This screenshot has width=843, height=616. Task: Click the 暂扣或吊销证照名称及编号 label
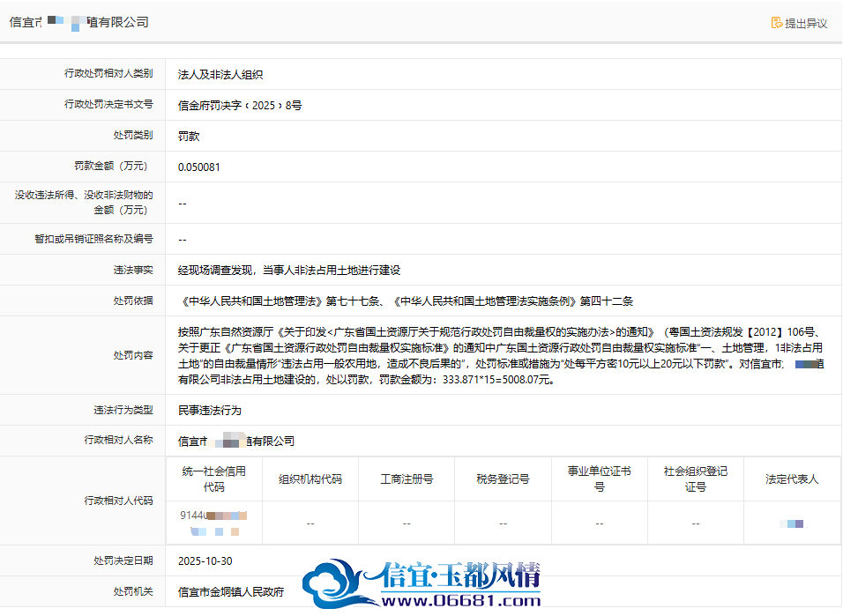pyautogui.click(x=93, y=239)
